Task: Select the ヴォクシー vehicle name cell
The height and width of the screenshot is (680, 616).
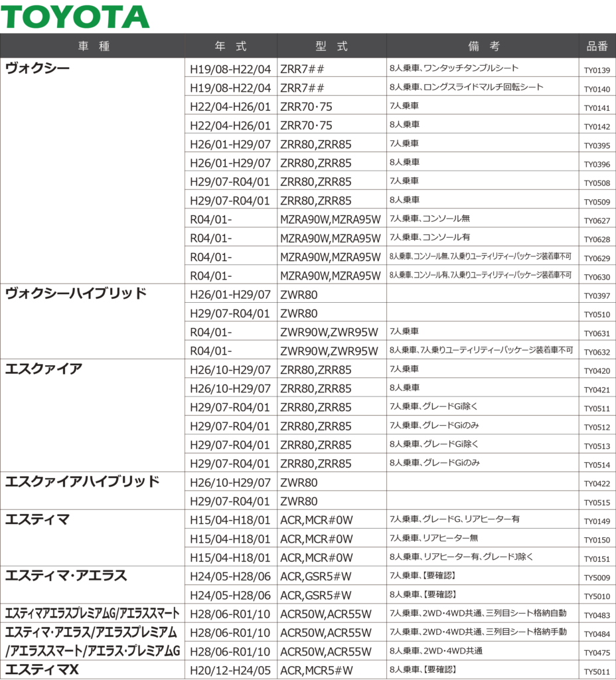Action: point(38,68)
